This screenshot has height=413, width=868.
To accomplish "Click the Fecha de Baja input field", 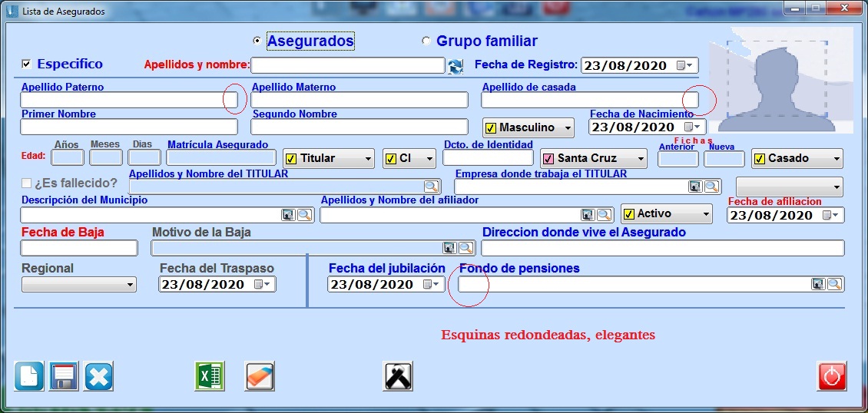I will point(79,248).
